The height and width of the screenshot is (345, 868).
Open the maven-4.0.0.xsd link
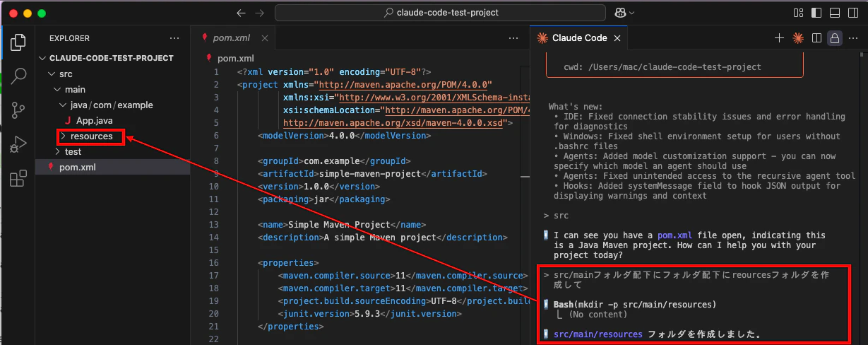point(394,122)
